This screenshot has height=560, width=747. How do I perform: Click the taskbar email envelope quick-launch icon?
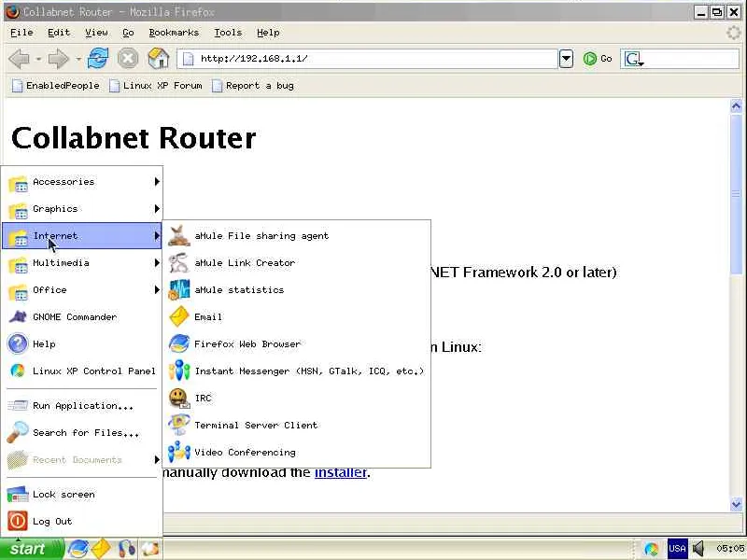tap(101, 549)
